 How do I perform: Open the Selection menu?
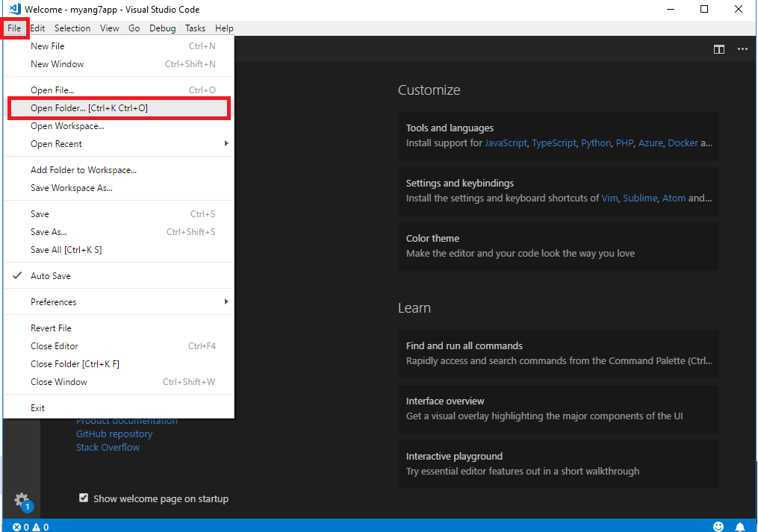pyautogui.click(x=72, y=28)
